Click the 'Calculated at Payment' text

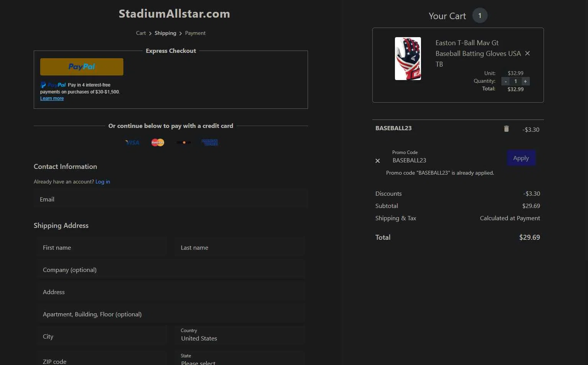(510, 218)
